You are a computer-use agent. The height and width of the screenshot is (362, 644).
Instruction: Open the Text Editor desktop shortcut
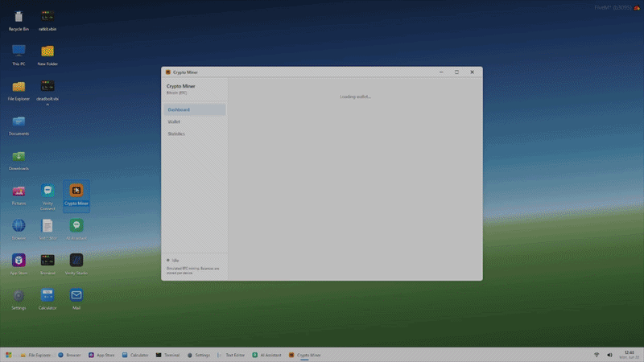point(47,230)
